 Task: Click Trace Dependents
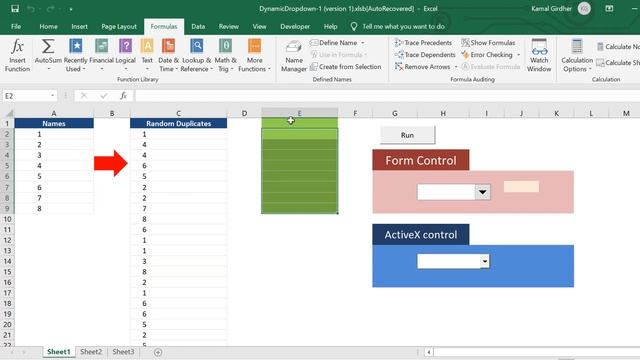pyautogui.click(x=425, y=55)
